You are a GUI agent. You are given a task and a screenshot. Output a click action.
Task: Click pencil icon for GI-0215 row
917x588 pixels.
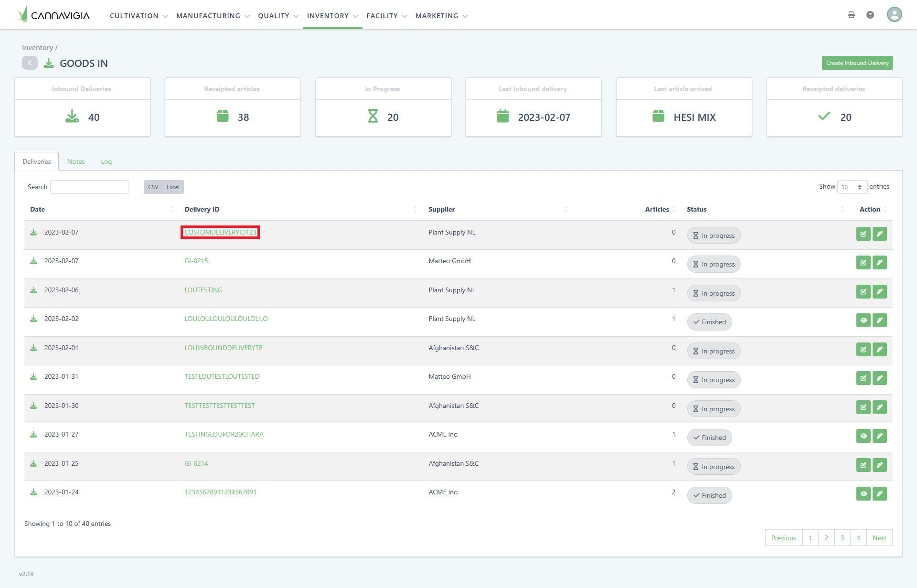(879, 263)
